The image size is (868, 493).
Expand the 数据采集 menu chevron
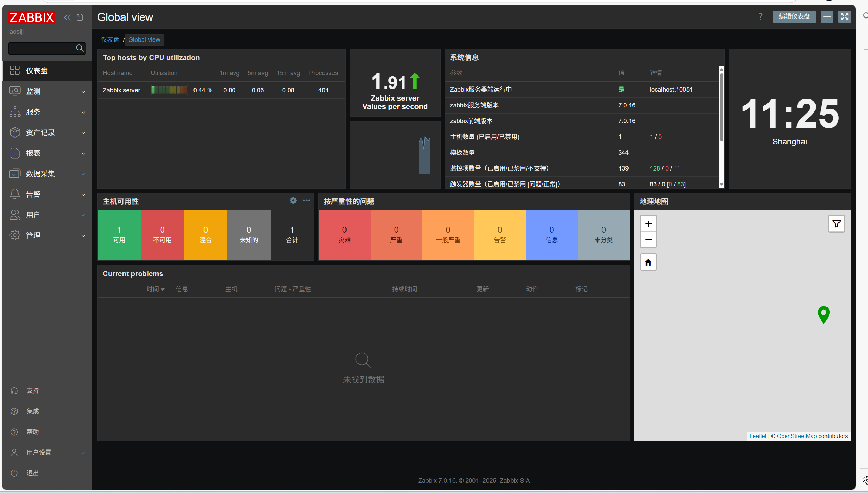click(83, 174)
